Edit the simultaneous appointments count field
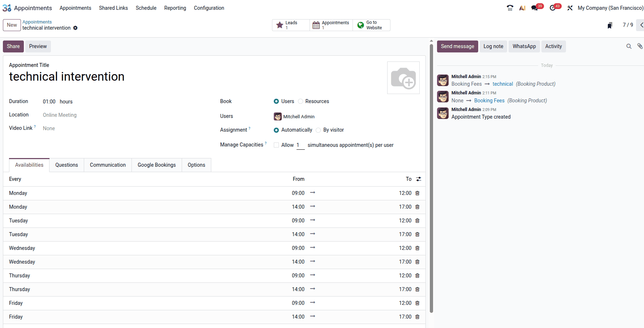 tap(301, 145)
